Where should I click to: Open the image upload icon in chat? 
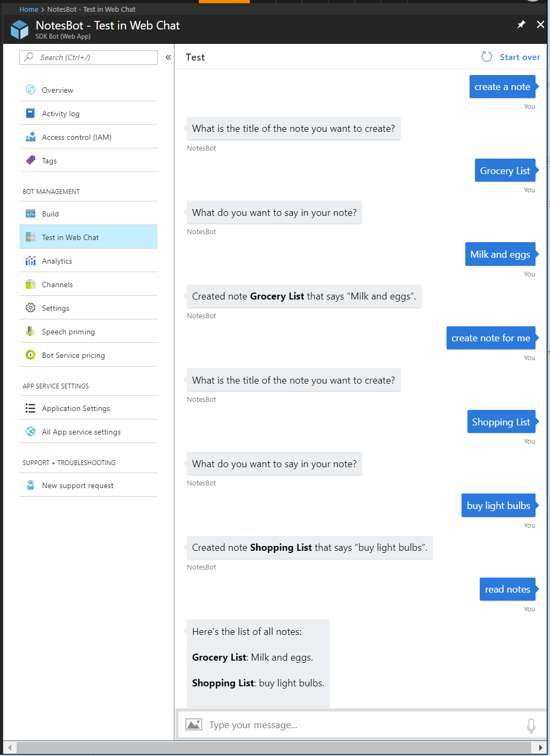[x=194, y=724]
